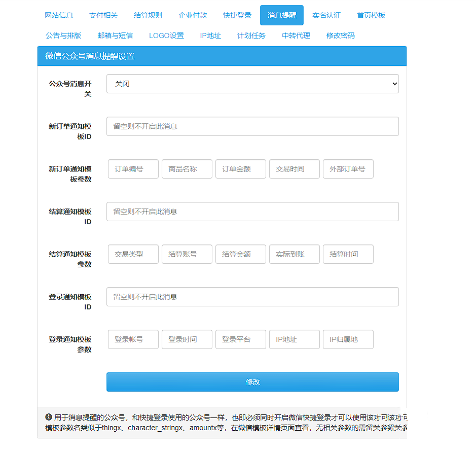Click the IP地址 login parameter field

295,339
